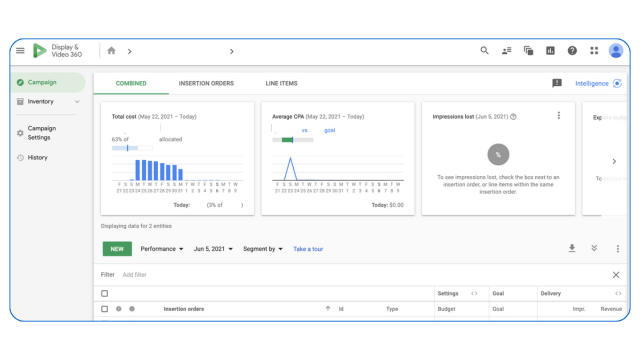Screen dimensions: 640x360
Task: Open the Jun 5, 2021 date dropdown
Action: pyautogui.click(x=213, y=249)
